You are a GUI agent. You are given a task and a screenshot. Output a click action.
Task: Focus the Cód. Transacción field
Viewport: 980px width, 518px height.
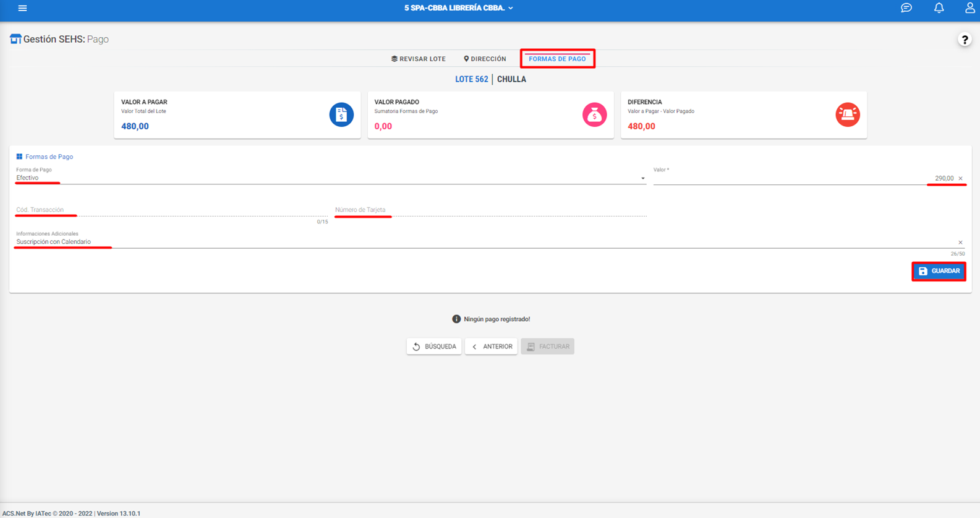pos(172,210)
